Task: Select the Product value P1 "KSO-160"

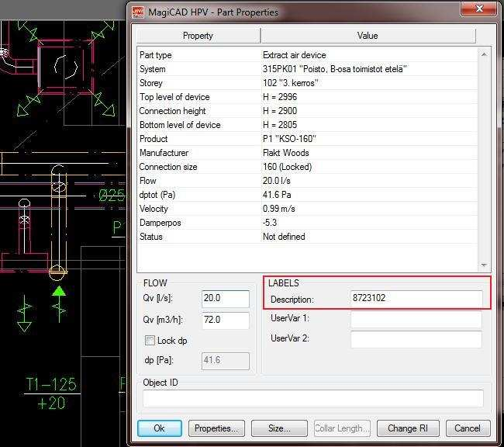Action: pyautogui.click(x=289, y=139)
